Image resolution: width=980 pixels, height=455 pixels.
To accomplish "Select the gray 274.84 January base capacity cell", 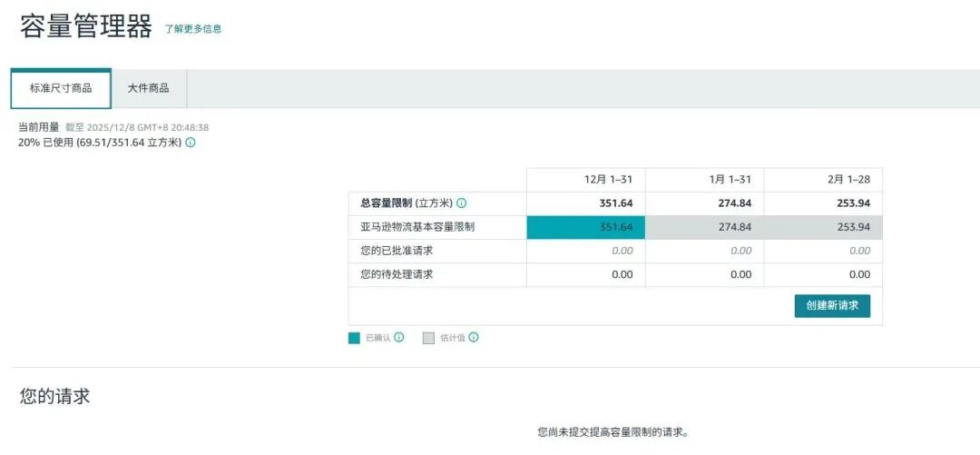I will (704, 227).
